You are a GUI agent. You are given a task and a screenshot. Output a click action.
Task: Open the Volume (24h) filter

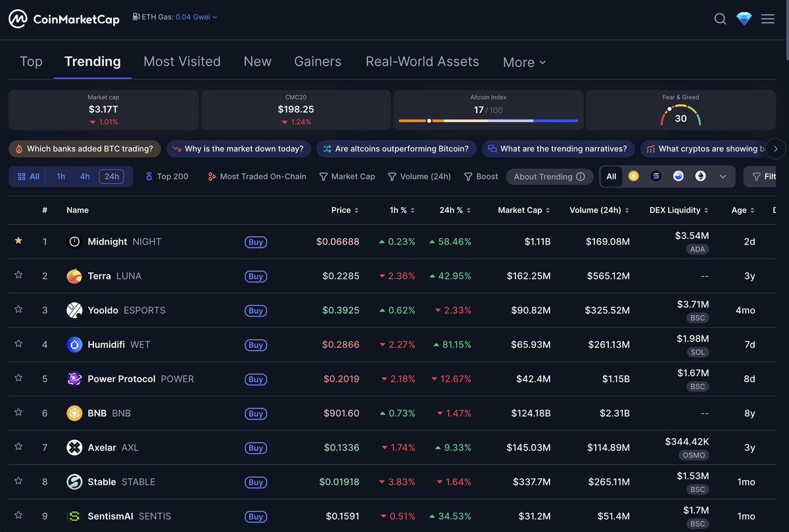point(419,176)
